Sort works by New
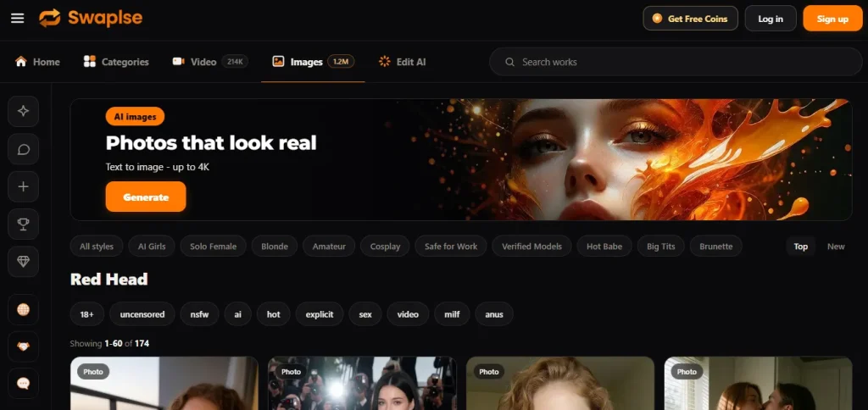The height and width of the screenshot is (410, 868). [836, 247]
